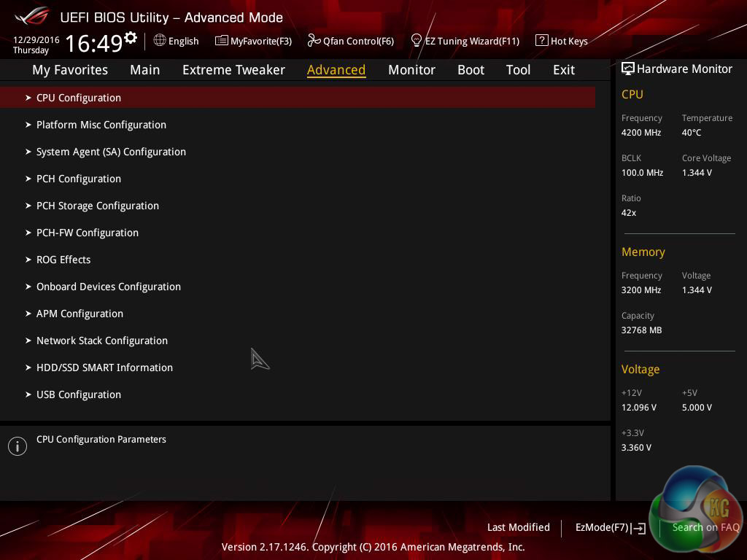Expand Platform Misc Configuration arrow
Image resolution: width=747 pixels, height=560 pixels.
tap(28, 125)
